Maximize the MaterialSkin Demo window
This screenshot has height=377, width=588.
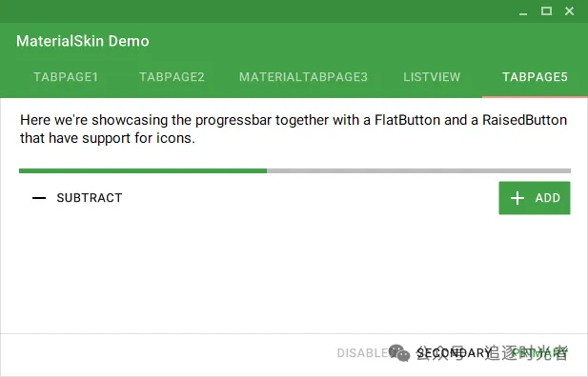click(x=546, y=11)
